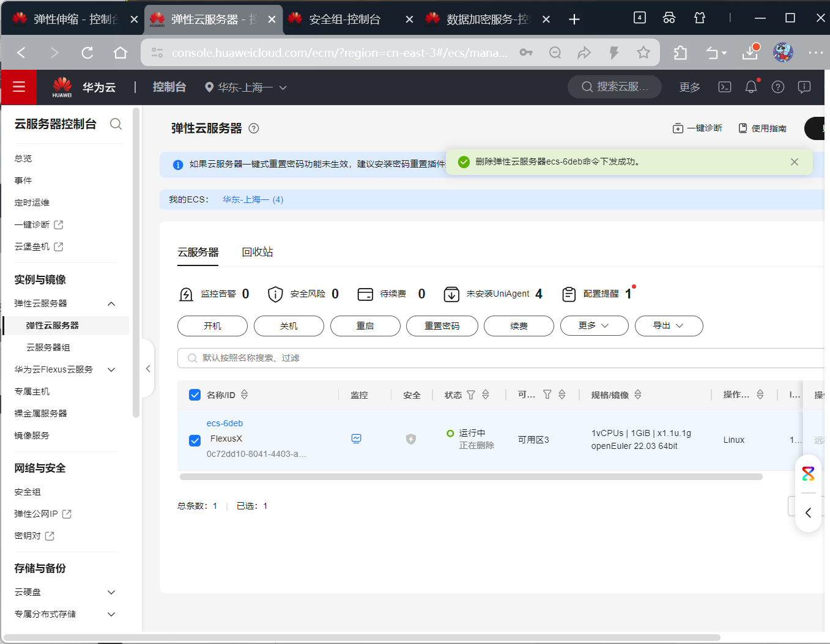Click the 重置密码 button
Image resolution: width=830 pixels, height=644 pixels.
click(442, 326)
